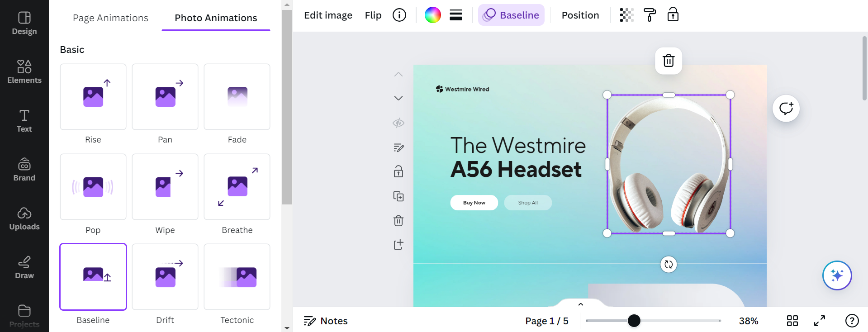Click the Edit image button
This screenshot has width=868, height=332.
coord(328,15)
